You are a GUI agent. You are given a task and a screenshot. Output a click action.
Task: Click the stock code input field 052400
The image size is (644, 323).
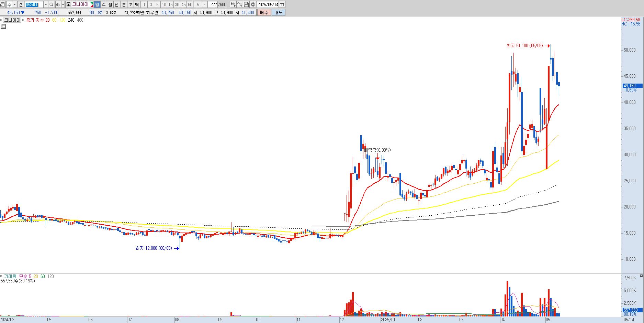coord(34,4)
